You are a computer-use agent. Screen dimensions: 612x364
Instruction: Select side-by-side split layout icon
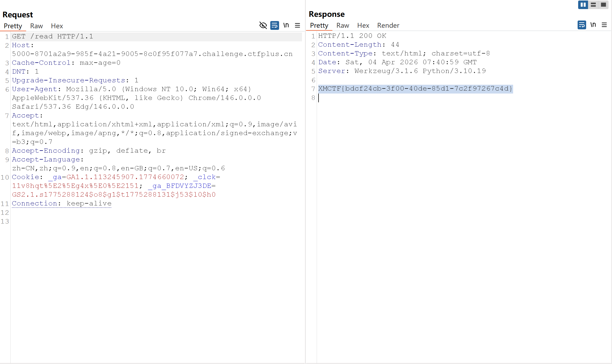(x=583, y=5)
